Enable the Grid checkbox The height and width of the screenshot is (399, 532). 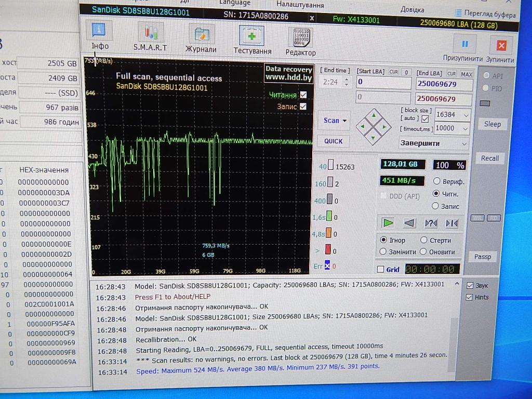(380, 270)
